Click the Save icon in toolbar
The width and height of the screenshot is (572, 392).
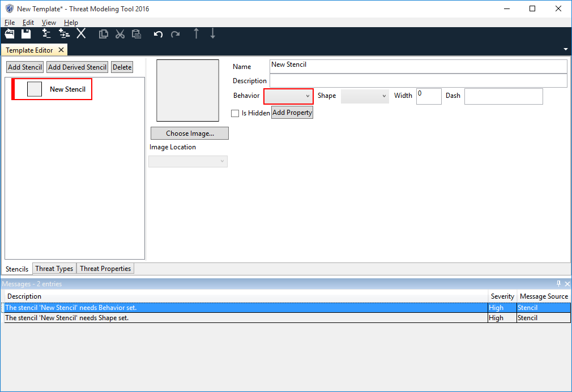[26, 34]
